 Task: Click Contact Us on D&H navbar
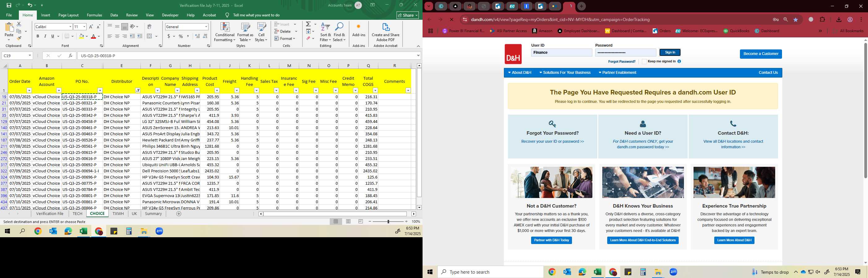[x=768, y=73]
